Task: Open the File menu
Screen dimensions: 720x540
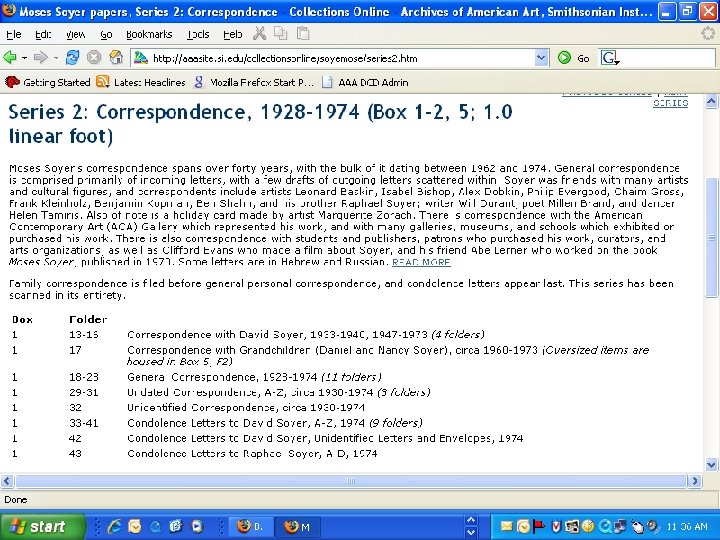Action: tap(13, 34)
